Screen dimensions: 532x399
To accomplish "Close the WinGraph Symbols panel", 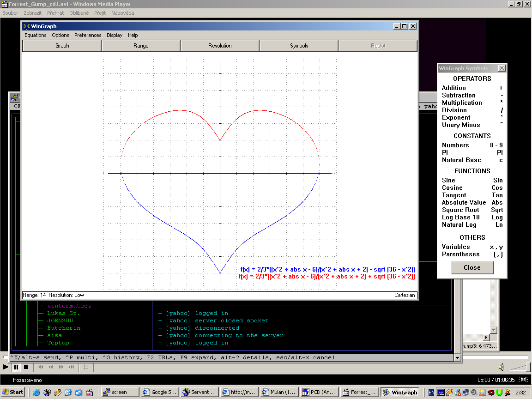I will tap(502, 68).
